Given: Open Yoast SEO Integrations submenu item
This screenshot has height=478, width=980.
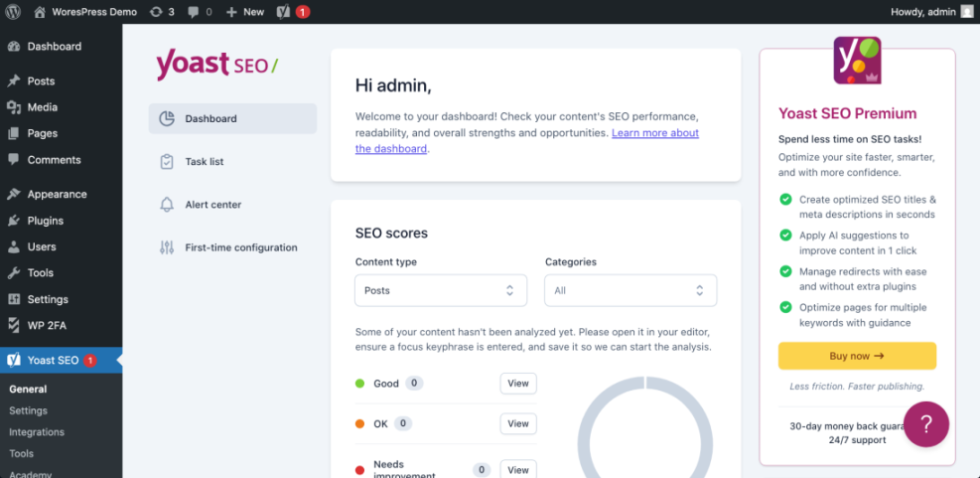Looking at the screenshot, I should (37, 431).
